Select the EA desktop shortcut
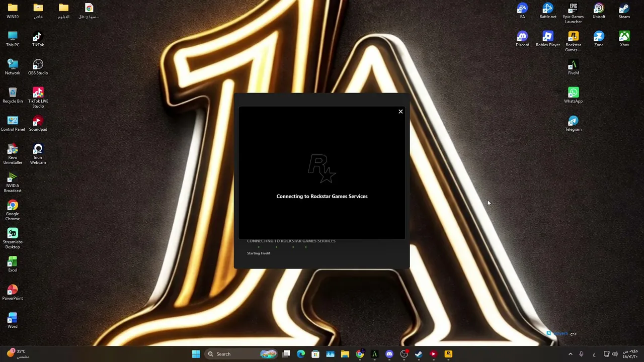The image size is (644, 362). click(x=522, y=11)
